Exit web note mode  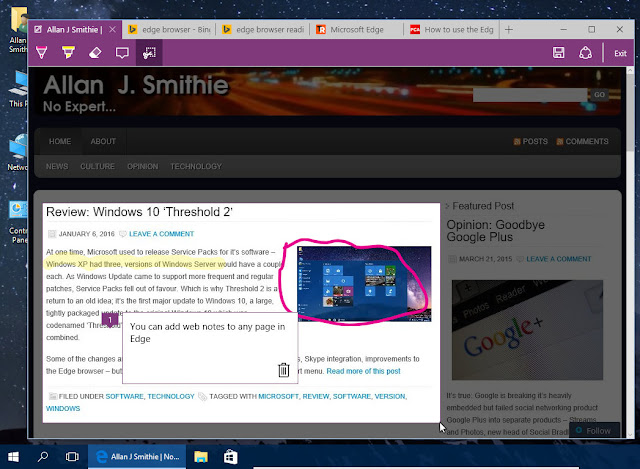pyautogui.click(x=620, y=53)
